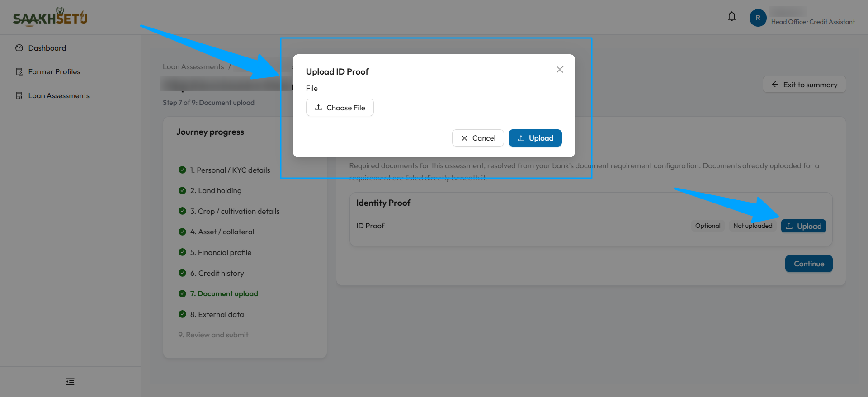Cancel the ID proof upload dialog
Screen dimensions: 868x397
coord(478,138)
